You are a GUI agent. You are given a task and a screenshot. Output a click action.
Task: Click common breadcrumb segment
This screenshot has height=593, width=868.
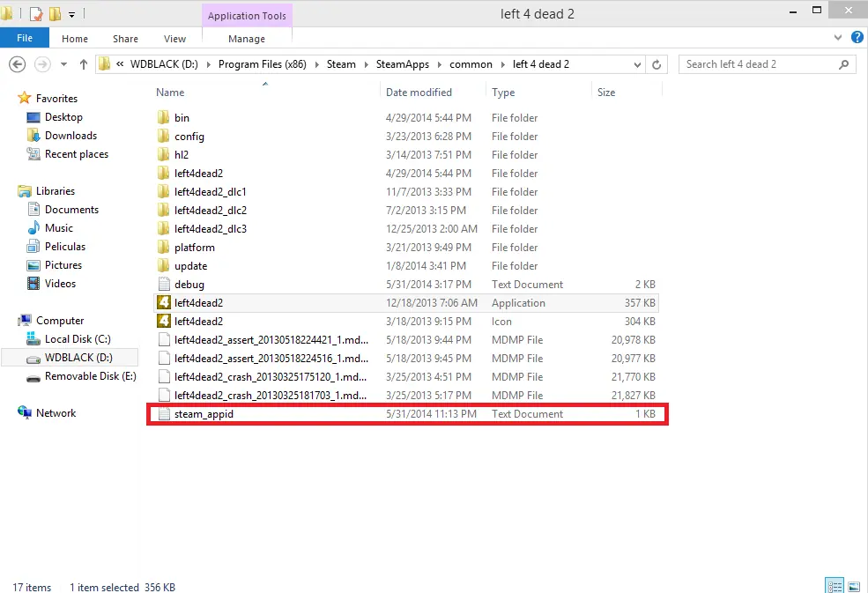pos(471,64)
